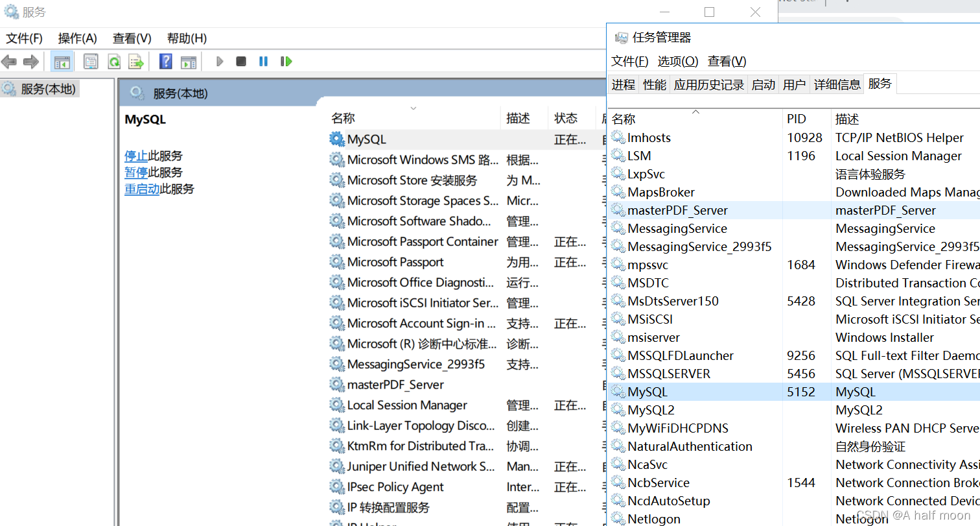Click the Back arrow in Services toolbar

(x=9, y=62)
